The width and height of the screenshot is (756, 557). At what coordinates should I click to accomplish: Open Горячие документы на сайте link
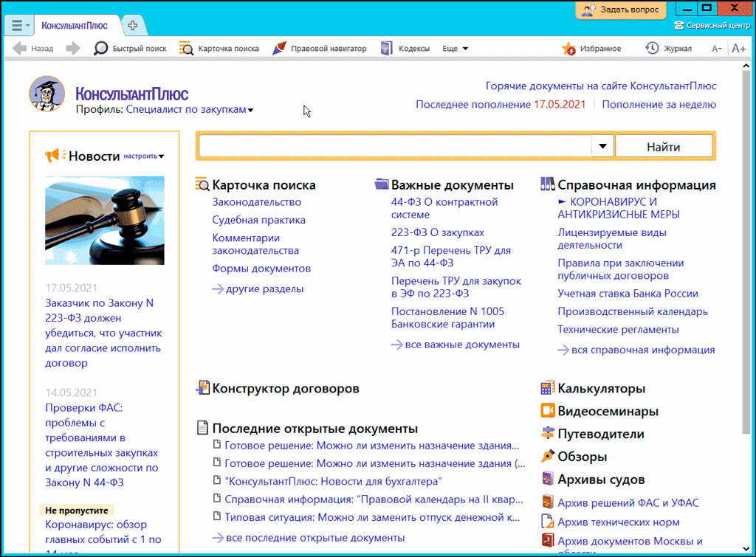coord(601,86)
